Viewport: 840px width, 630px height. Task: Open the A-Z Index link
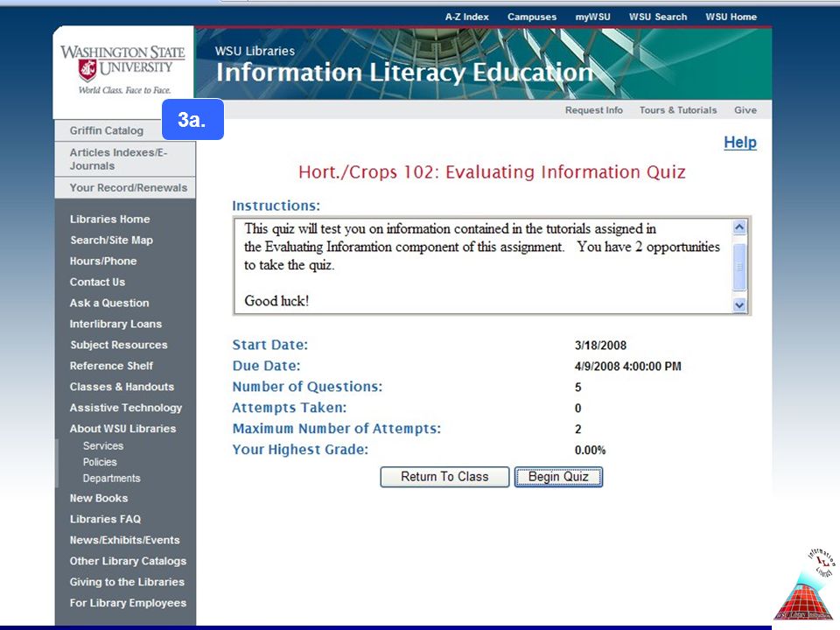tap(466, 17)
